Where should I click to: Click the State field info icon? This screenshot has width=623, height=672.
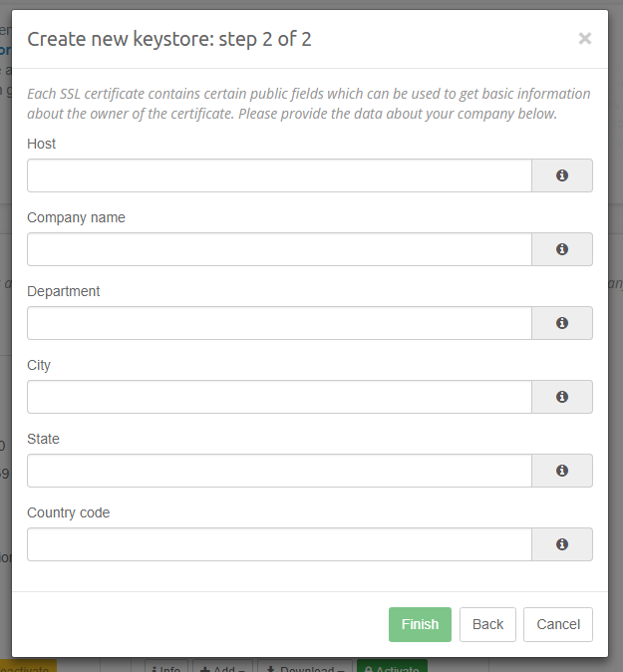[562, 471]
